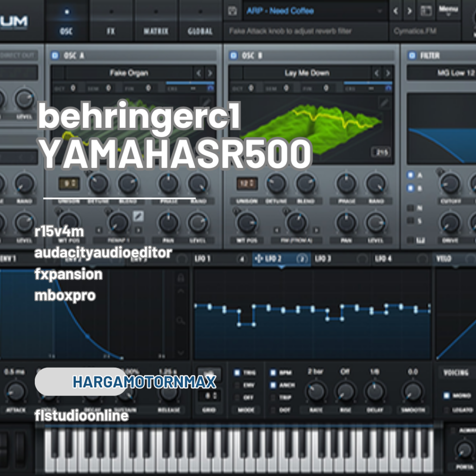Toggle the LFO TRIG mode checkbox
Image resolution: width=476 pixels, height=476 pixels.
[x=237, y=372]
